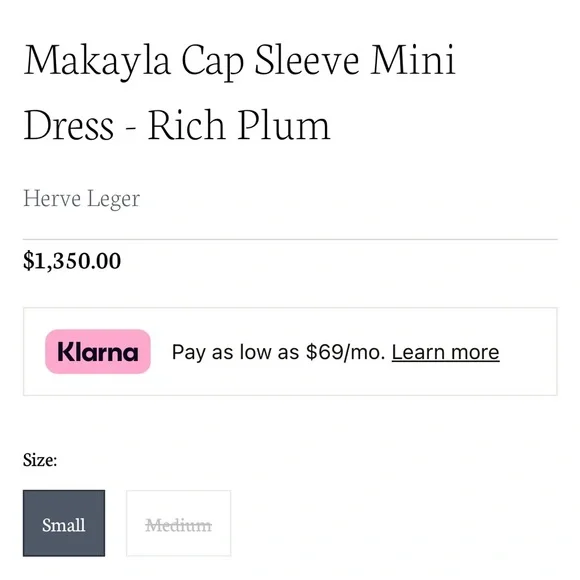Open the Klarna Learn more link
Screen dimensions: 580x580
tap(445, 352)
